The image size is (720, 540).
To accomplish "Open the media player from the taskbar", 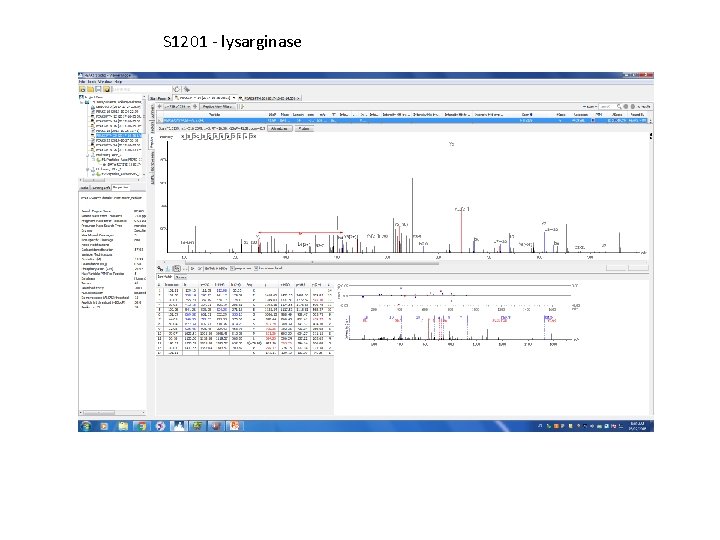I will pyautogui.click(x=104, y=426).
